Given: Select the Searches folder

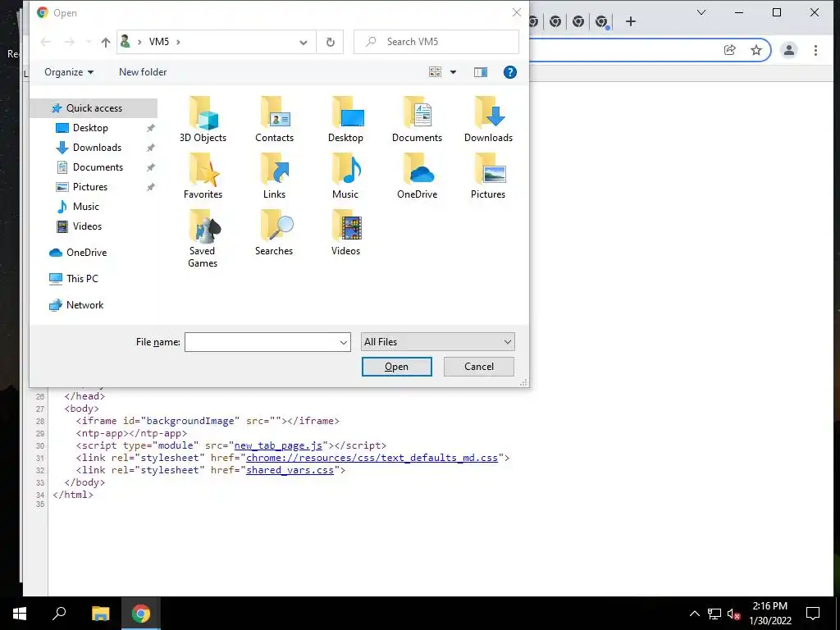Looking at the screenshot, I should pos(274,233).
